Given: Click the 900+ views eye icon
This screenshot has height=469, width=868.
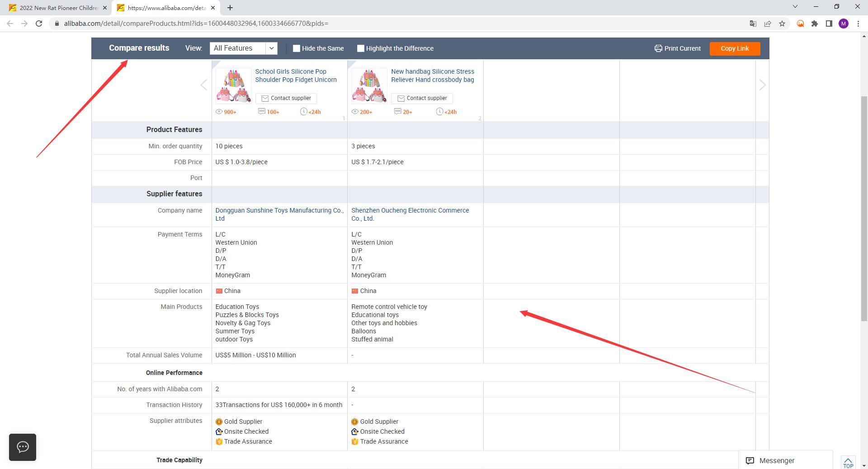Looking at the screenshot, I should pyautogui.click(x=219, y=112).
